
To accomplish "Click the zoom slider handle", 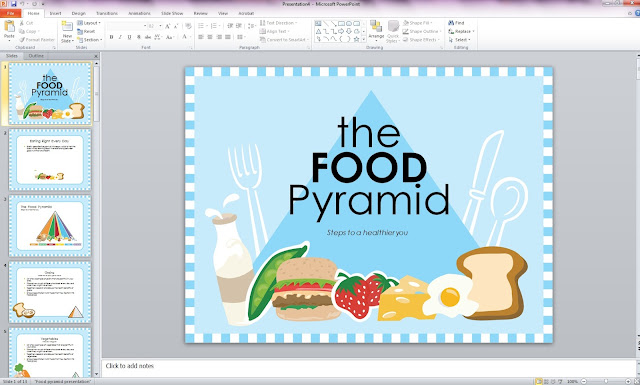I will tap(606, 381).
